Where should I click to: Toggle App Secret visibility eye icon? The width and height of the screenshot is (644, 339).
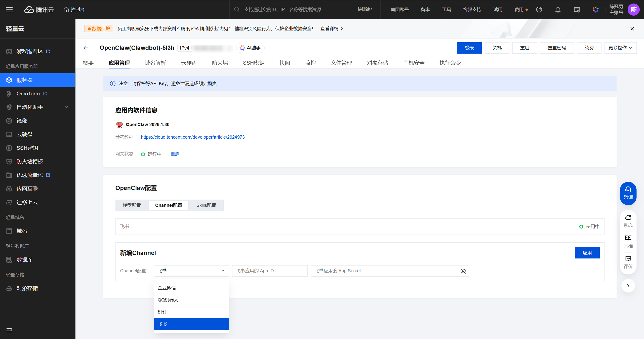coord(463,271)
